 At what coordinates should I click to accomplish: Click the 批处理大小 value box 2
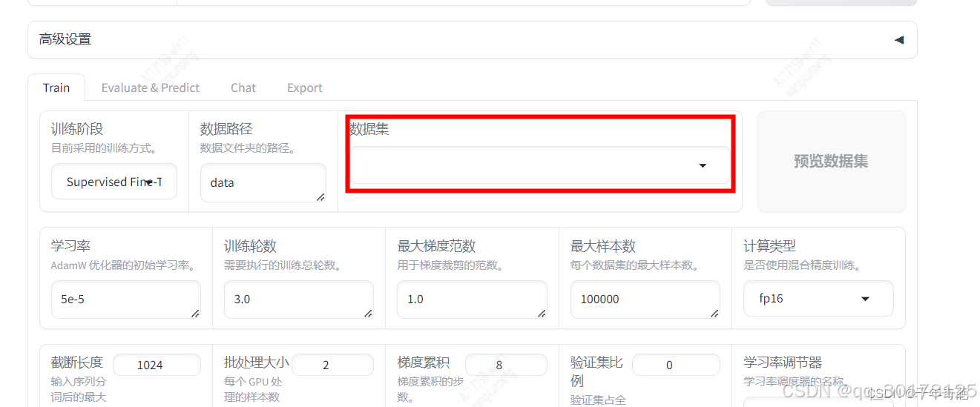332,365
